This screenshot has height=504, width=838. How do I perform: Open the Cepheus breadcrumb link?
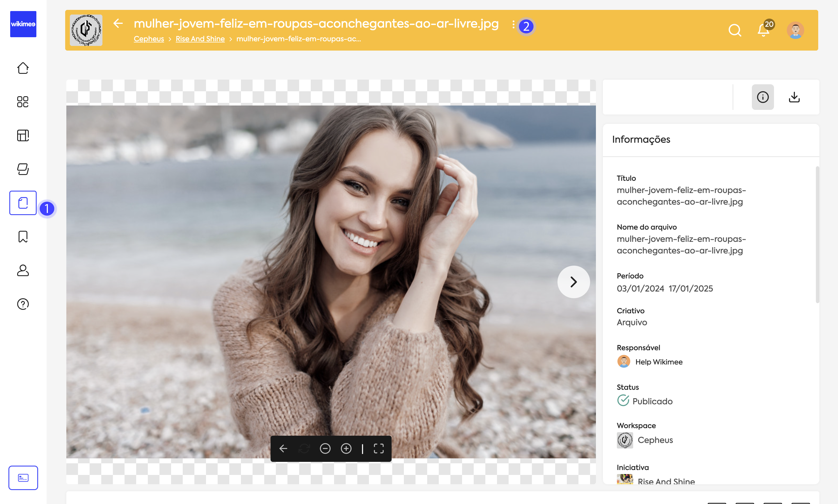[149, 39]
